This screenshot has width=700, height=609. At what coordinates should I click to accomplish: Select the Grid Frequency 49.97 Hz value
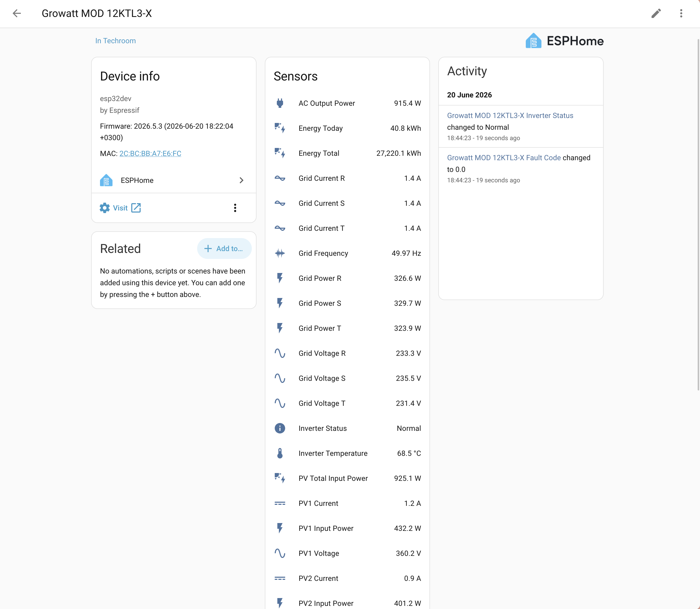406,253
